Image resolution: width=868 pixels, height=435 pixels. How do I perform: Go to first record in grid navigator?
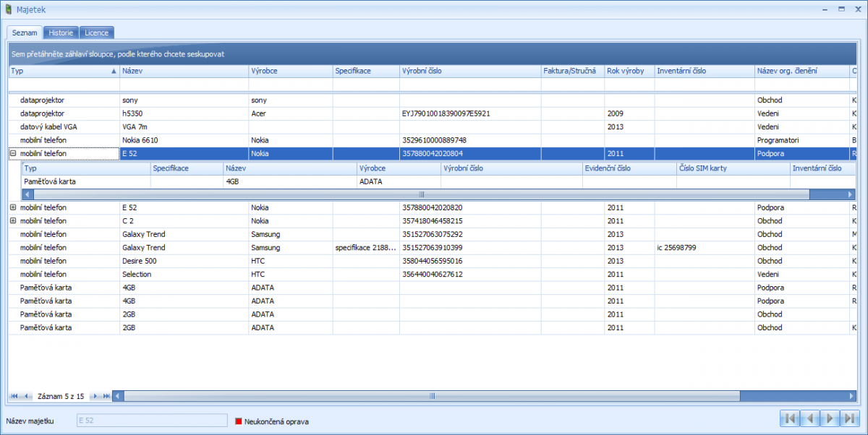14,396
